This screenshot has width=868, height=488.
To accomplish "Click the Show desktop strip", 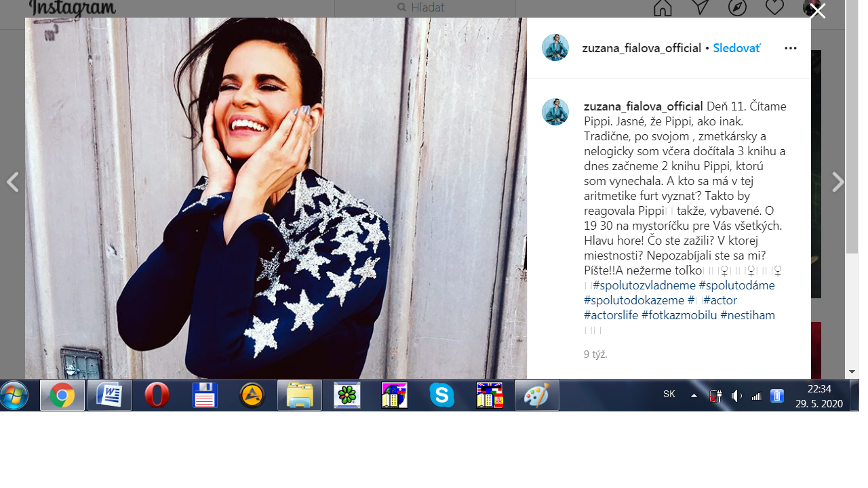I will [x=854, y=395].
